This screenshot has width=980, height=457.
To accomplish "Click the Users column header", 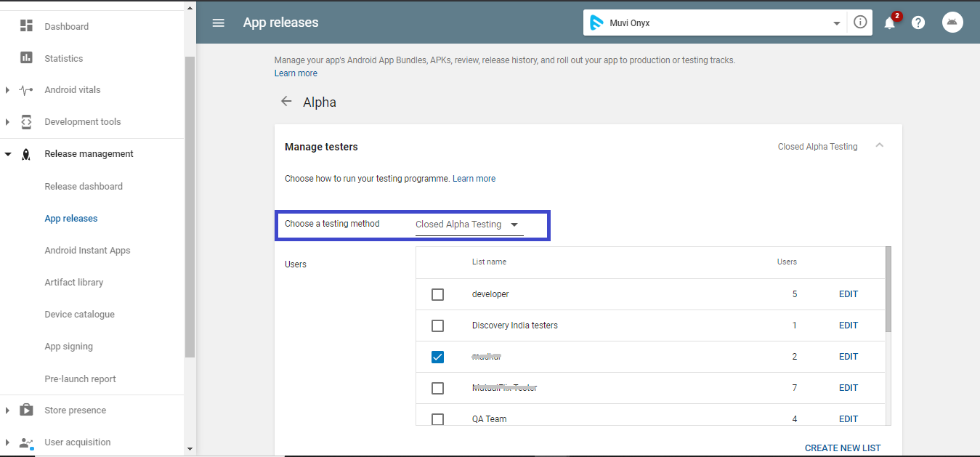I will coord(787,262).
